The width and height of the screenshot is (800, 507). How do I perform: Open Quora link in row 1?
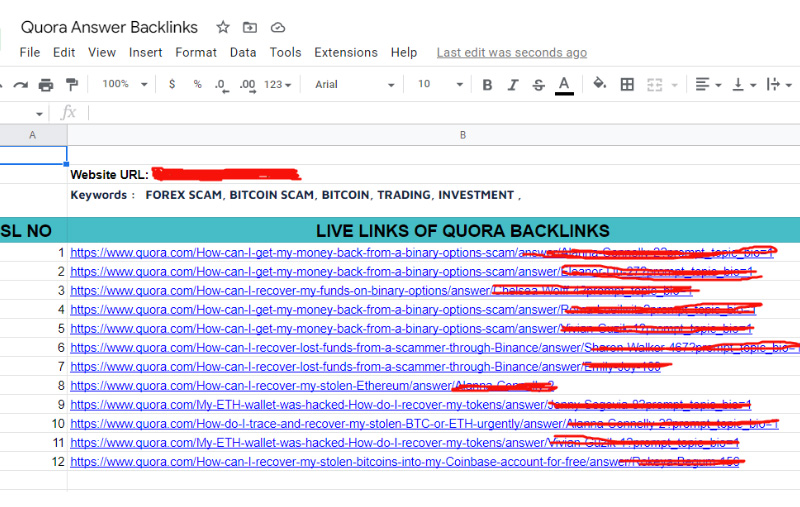coord(422,252)
